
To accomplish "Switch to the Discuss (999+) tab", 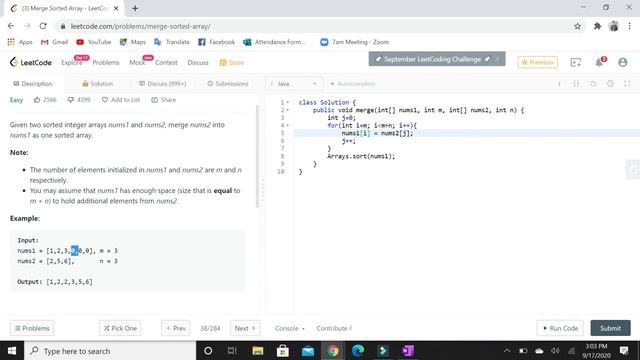I will [x=162, y=84].
